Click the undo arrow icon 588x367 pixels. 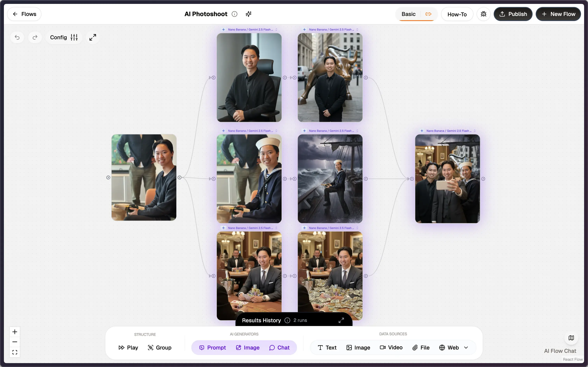tap(17, 37)
